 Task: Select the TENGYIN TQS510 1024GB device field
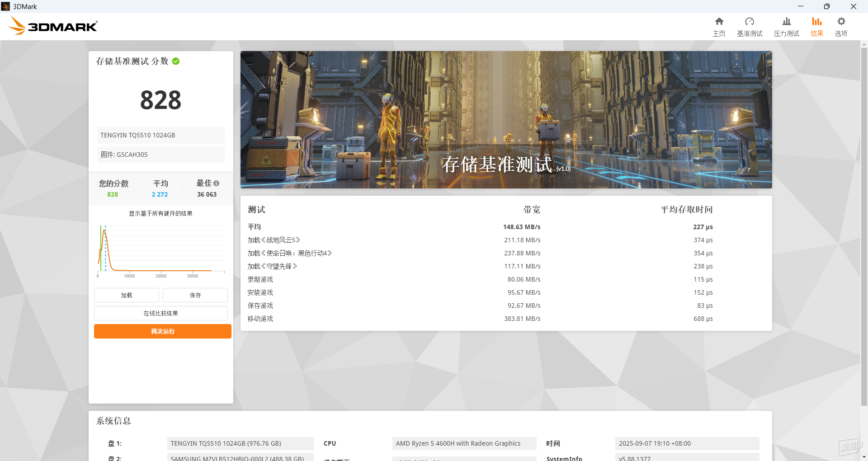(160, 135)
